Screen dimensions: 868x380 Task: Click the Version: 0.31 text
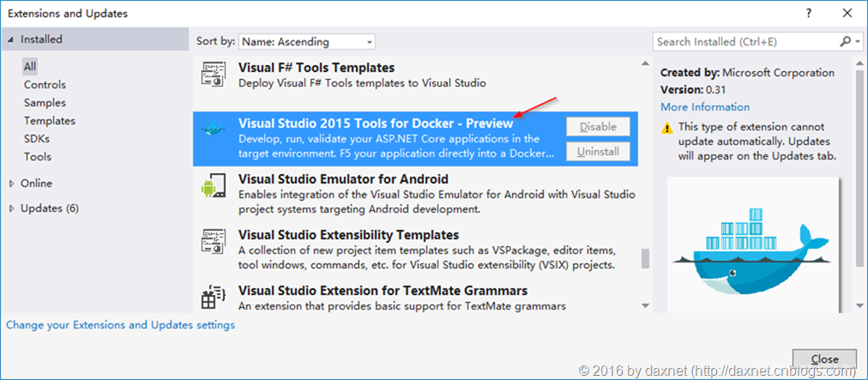coord(693,90)
